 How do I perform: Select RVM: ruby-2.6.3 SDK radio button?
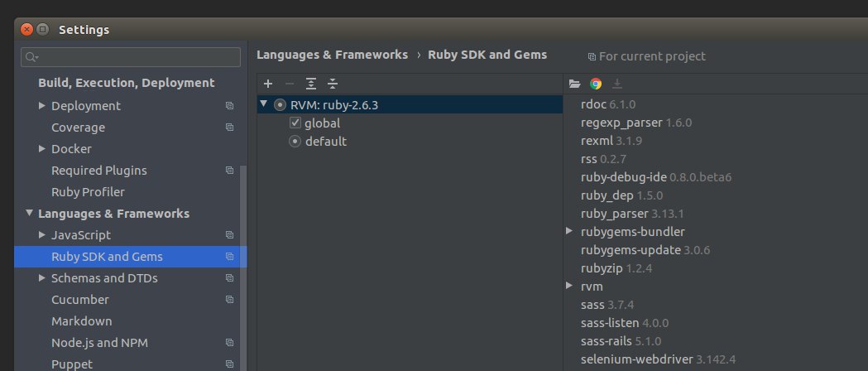click(281, 104)
